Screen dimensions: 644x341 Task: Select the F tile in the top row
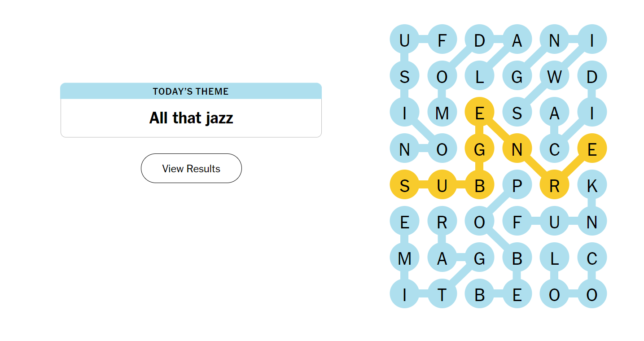point(442,40)
